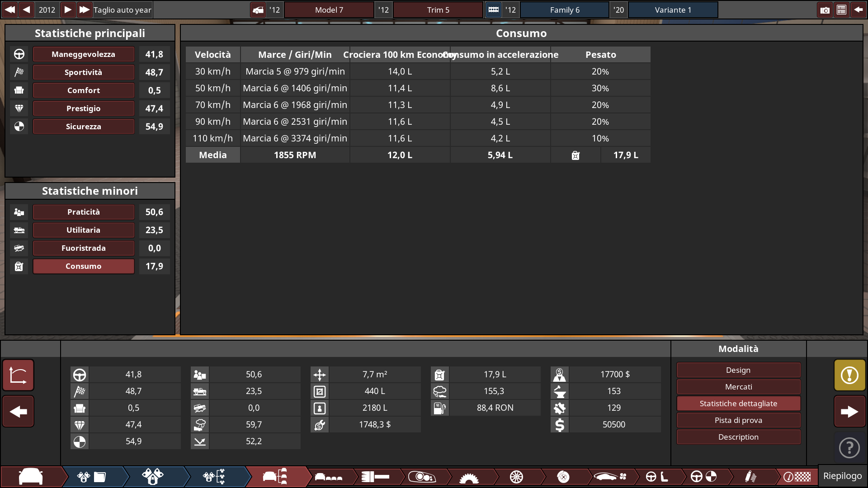Screen dimensions: 868x488
Task: Open the wheels and rims tab
Action: point(518,477)
